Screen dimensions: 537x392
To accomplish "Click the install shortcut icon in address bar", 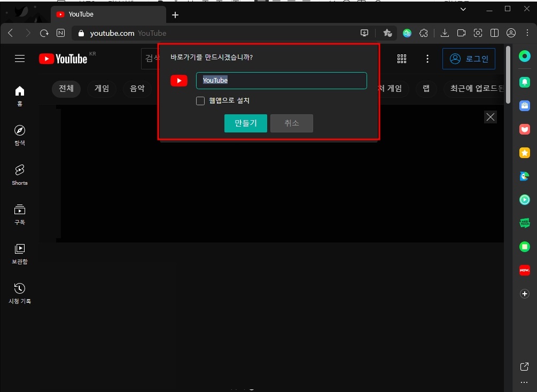I will (364, 33).
